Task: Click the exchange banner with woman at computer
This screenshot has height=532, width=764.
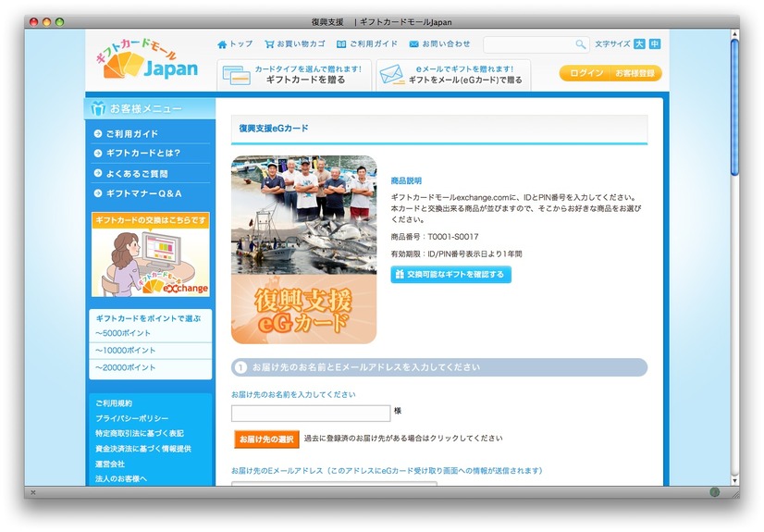Action: (151, 254)
